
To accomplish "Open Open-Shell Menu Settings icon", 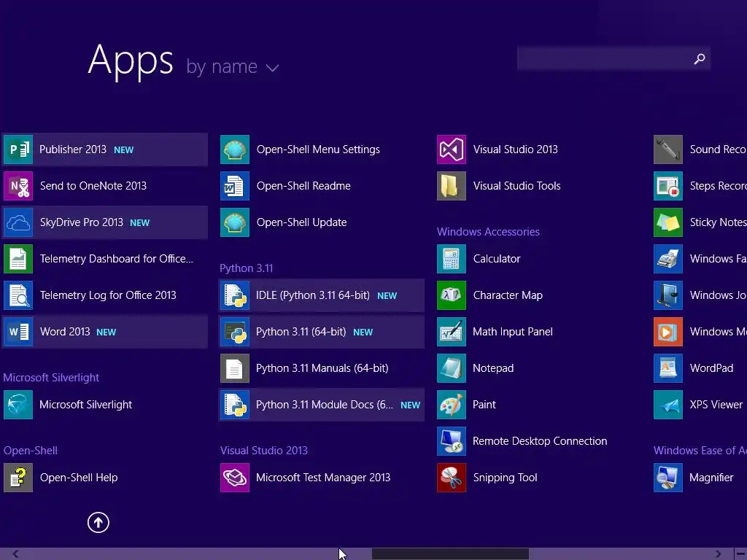I will (235, 149).
